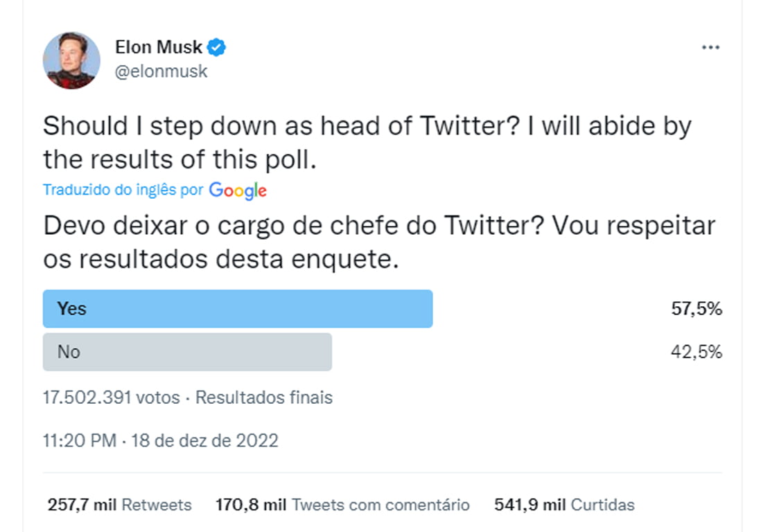Open 170,8 mil Tweets com comentário
770x532 pixels.
342,505
